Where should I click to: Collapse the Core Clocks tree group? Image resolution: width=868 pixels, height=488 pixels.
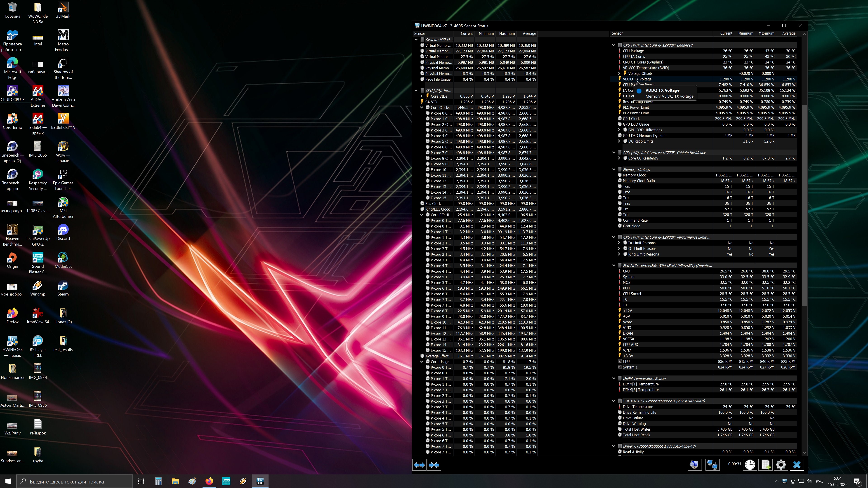pyautogui.click(x=422, y=108)
